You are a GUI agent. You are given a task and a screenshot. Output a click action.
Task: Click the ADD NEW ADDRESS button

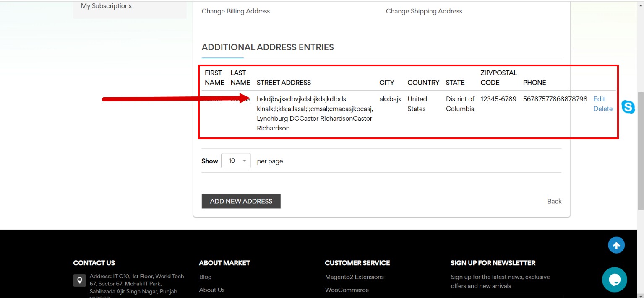(x=241, y=201)
